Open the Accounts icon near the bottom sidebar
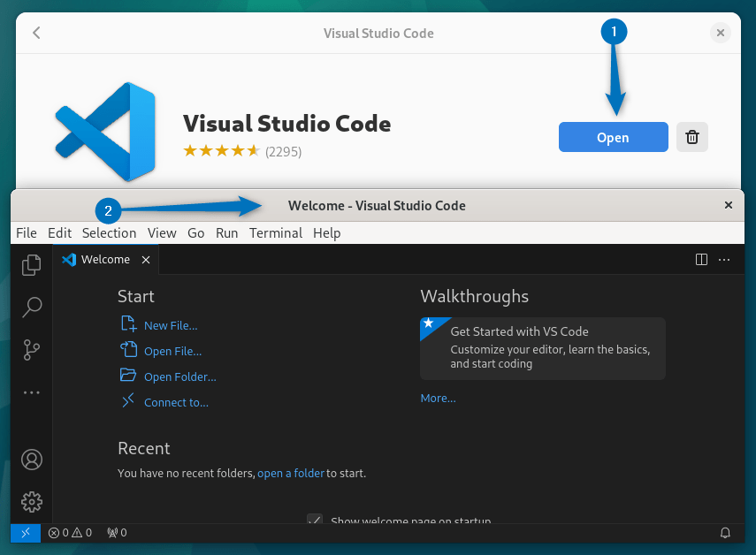The height and width of the screenshot is (555, 756). pos(31,460)
